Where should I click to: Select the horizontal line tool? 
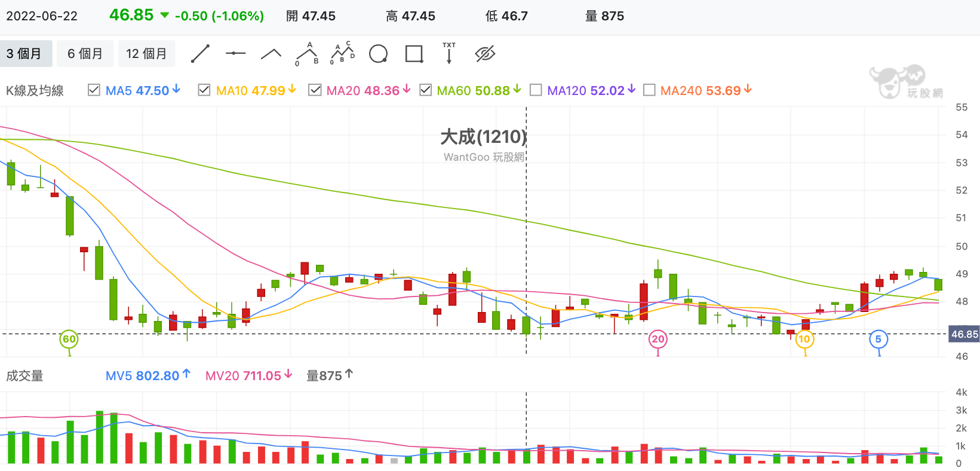click(235, 54)
